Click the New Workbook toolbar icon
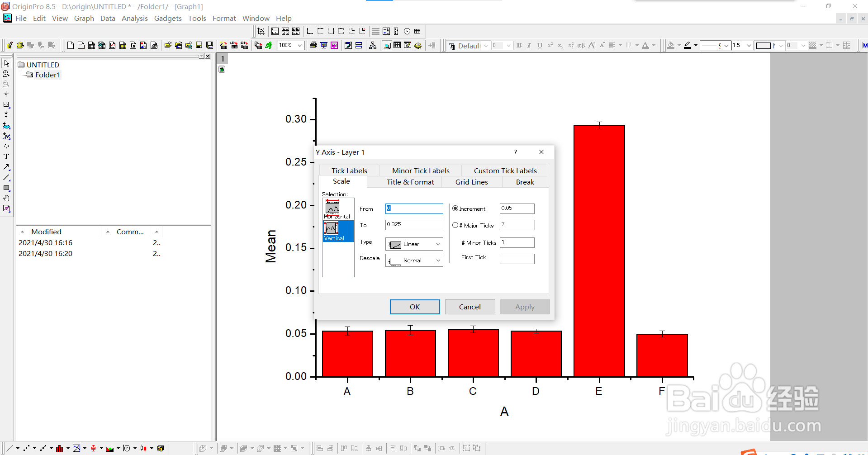This screenshot has width=868, height=455. pyautogui.click(x=91, y=45)
